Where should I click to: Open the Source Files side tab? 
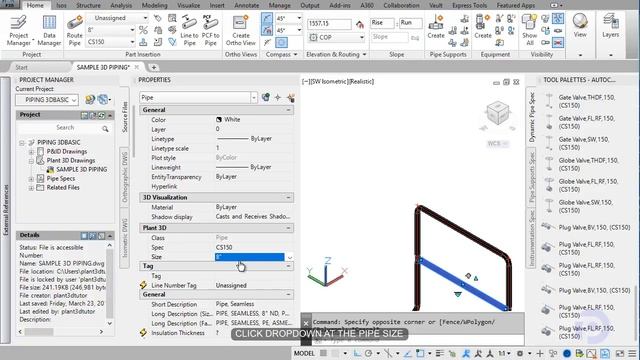pyautogui.click(x=124, y=117)
